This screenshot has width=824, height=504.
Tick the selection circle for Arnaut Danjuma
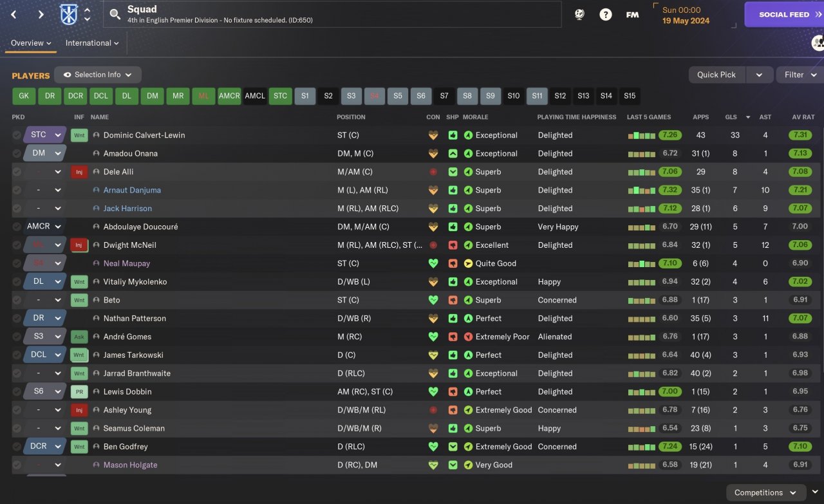[17, 191]
